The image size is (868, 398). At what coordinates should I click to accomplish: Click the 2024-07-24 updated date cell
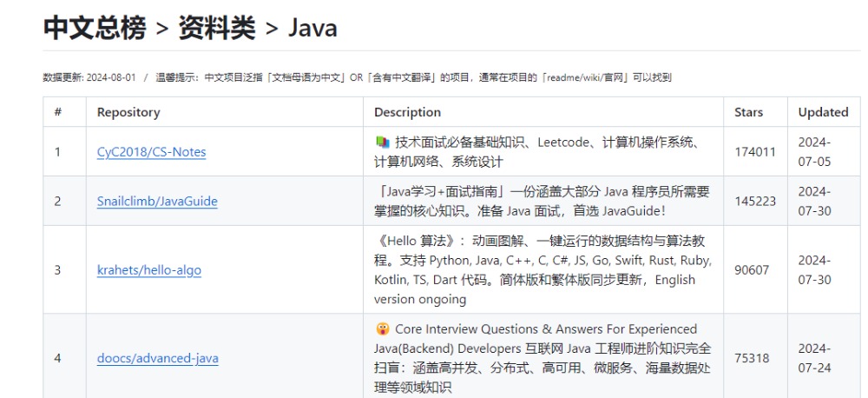click(x=814, y=357)
